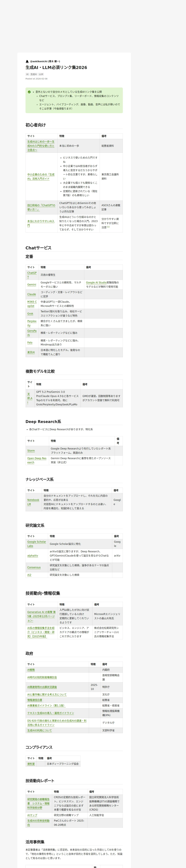Open the Perplexity link
186x868 pixels.
[32, 323]
